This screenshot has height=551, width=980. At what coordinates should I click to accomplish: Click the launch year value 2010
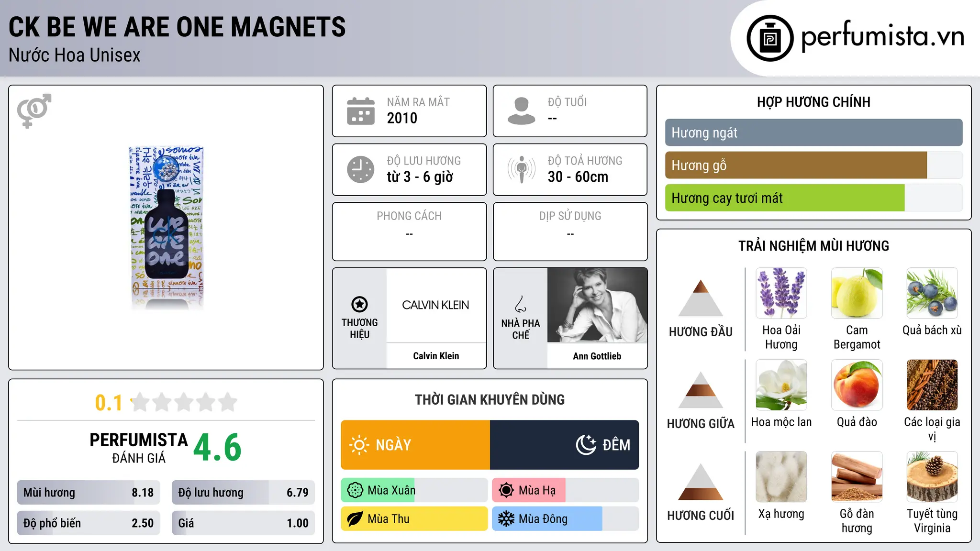point(402,118)
